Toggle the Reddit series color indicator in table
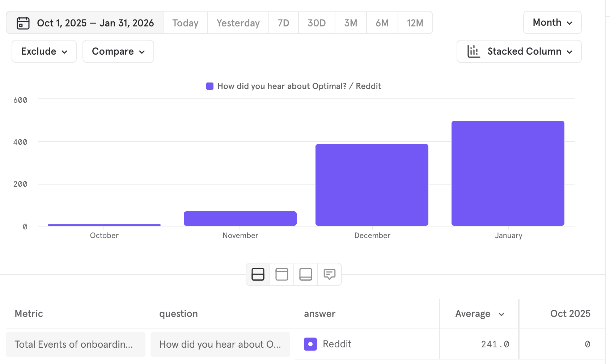Image resolution: width=610 pixels, height=364 pixels. [x=310, y=344]
